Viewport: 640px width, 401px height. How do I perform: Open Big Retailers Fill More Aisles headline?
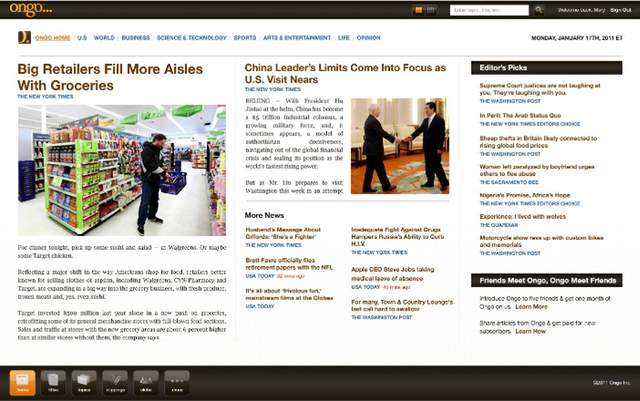point(110,77)
